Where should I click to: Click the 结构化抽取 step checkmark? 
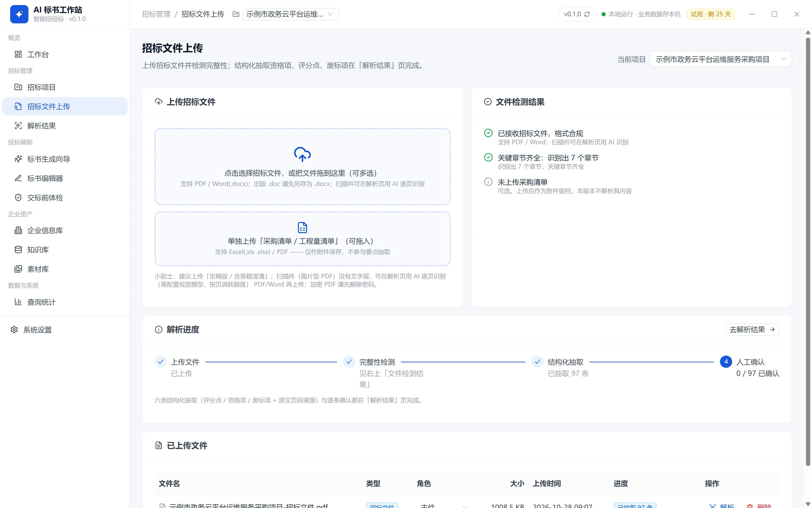537,362
